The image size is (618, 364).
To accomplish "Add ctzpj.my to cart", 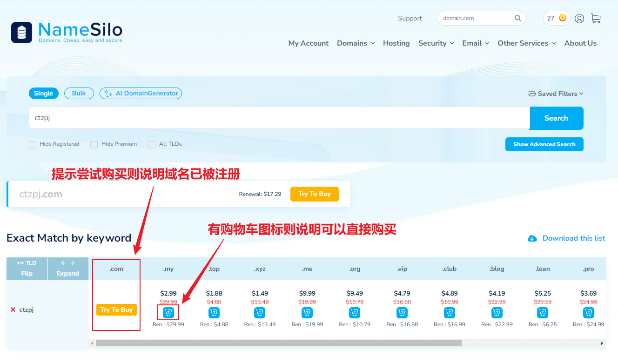I will [168, 313].
